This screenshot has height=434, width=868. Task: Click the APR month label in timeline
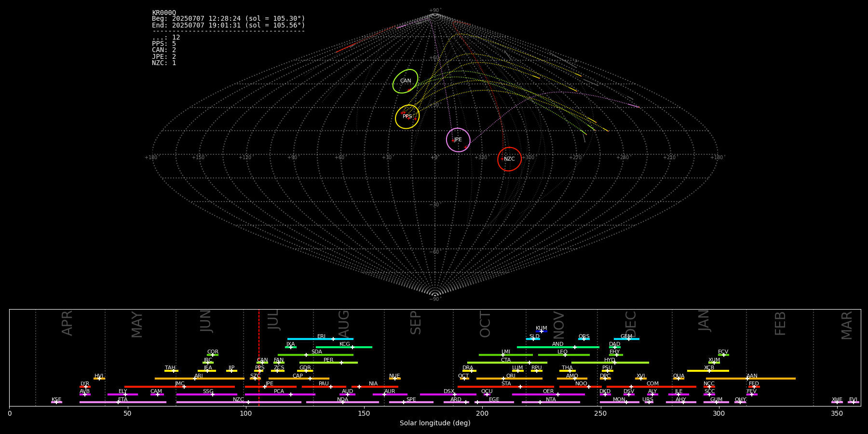pos(67,323)
